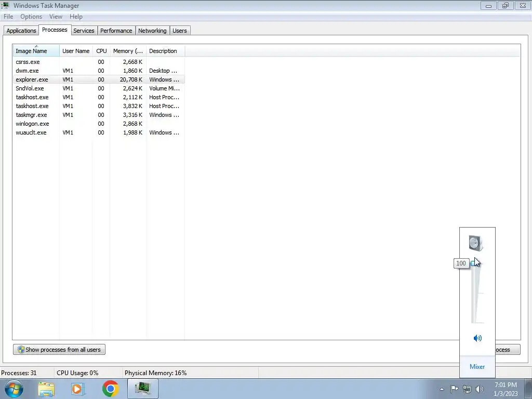Switch to the Users tab
The height and width of the screenshot is (399, 532).
(x=179, y=31)
